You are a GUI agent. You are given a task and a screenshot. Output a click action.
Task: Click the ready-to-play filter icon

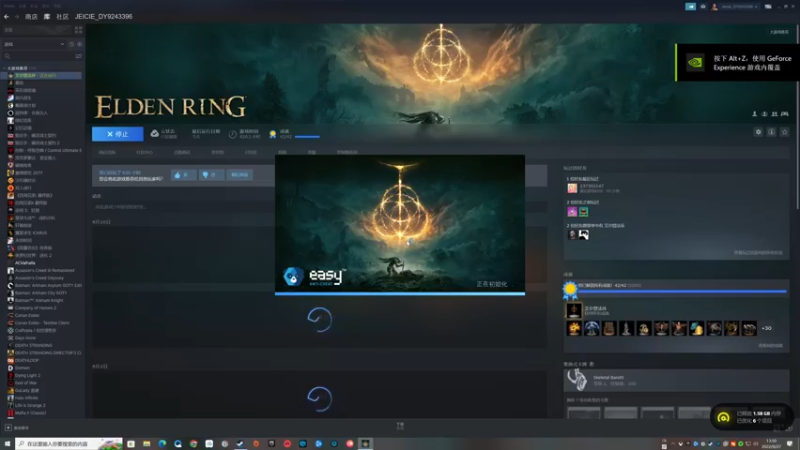click(x=79, y=44)
